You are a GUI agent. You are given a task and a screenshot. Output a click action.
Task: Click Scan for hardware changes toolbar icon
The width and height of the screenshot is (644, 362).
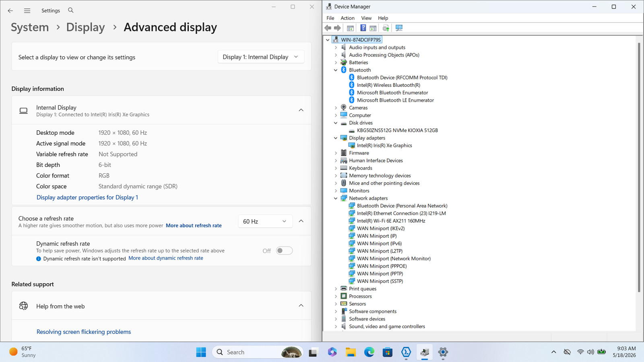pyautogui.click(x=399, y=28)
